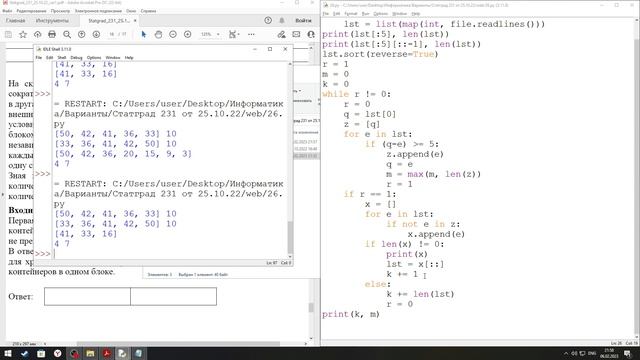Open the zoom level 125% dropdown
This screenshot has height=360, width=640.
coord(210,34)
